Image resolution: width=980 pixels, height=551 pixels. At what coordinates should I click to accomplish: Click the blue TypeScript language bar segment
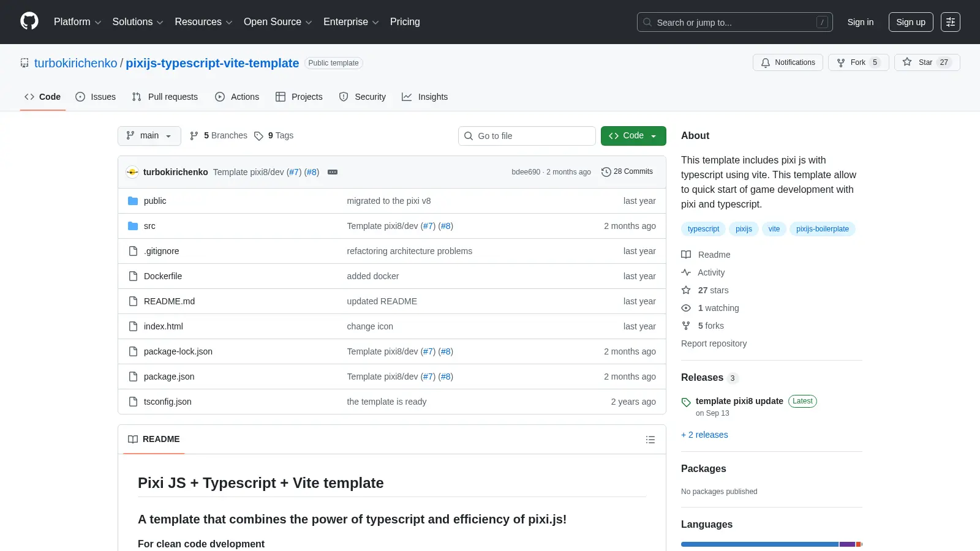(759, 544)
